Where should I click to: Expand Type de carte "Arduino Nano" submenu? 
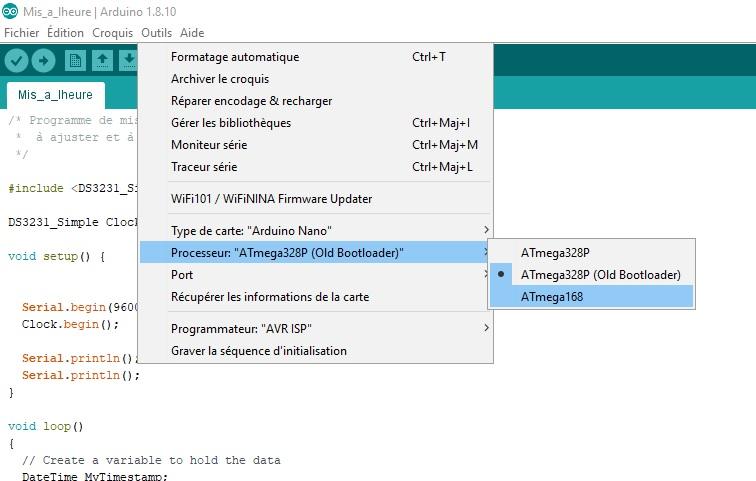(x=316, y=231)
